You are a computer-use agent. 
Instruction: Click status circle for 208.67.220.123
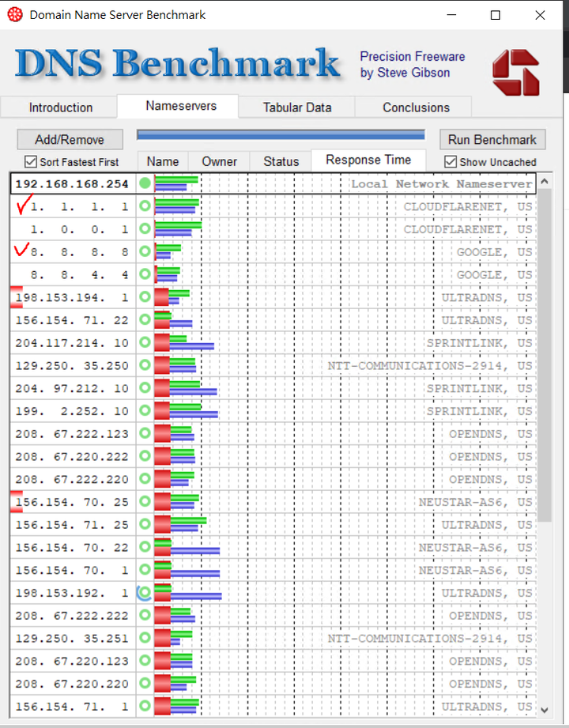coord(145,661)
